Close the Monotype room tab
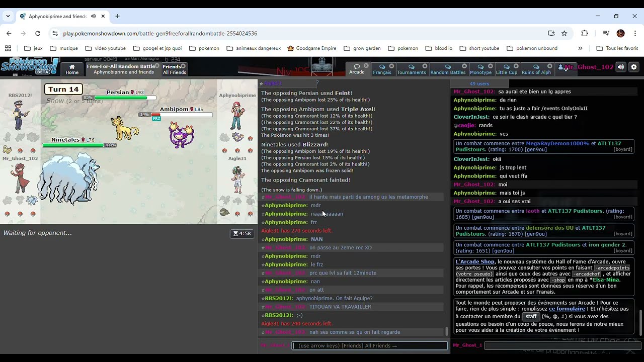 [491, 66]
